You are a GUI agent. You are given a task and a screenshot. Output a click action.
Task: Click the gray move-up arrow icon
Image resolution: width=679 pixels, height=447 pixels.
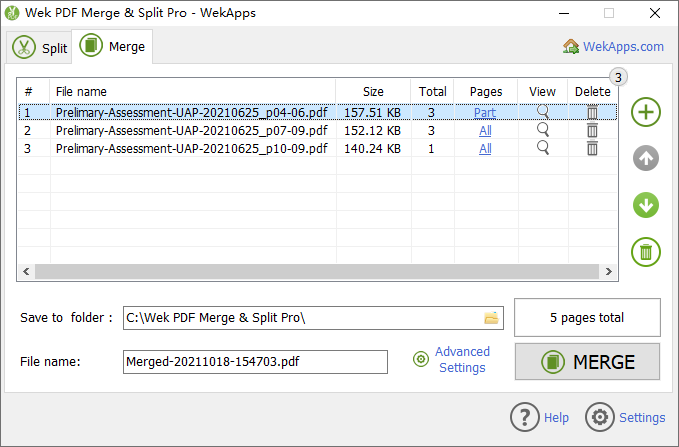click(646, 158)
